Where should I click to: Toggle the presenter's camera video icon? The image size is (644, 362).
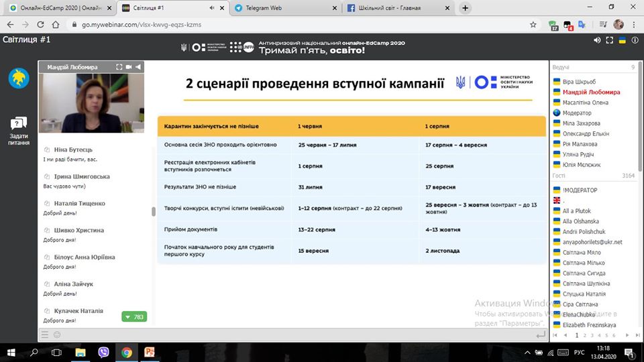point(129,67)
